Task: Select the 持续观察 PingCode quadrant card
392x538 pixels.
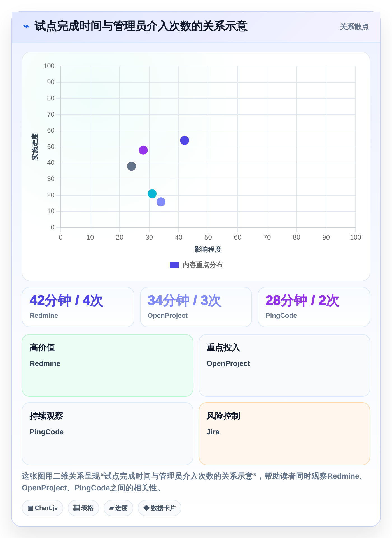Action: tap(108, 434)
